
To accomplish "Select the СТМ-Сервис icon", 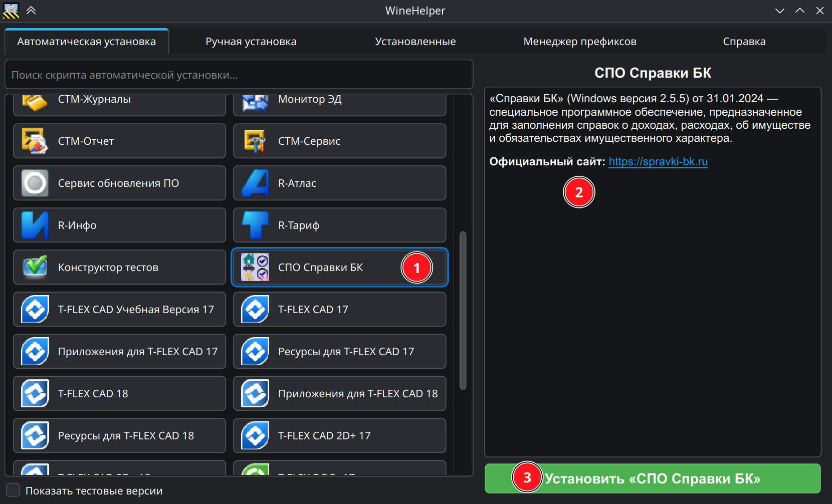I will pyautogui.click(x=255, y=141).
